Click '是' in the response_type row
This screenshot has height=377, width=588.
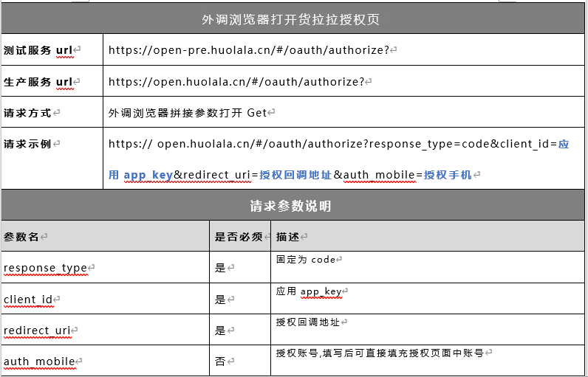220,268
